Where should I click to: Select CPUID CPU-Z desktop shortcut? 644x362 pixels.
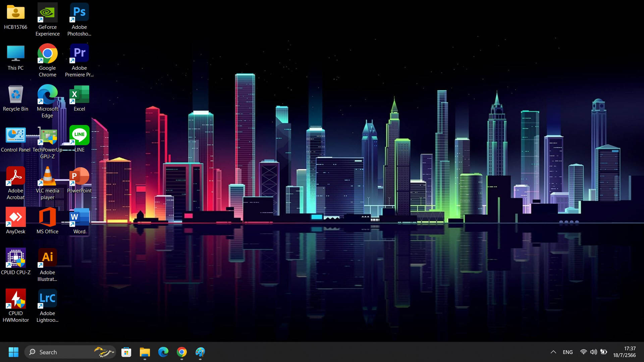pyautogui.click(x=16, y=262)
